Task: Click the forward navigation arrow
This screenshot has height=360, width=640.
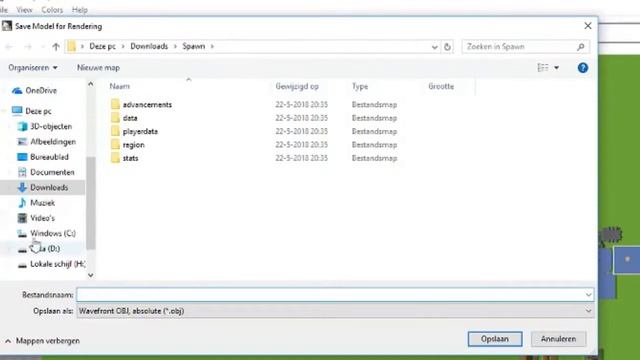Action: coord(28,47)
